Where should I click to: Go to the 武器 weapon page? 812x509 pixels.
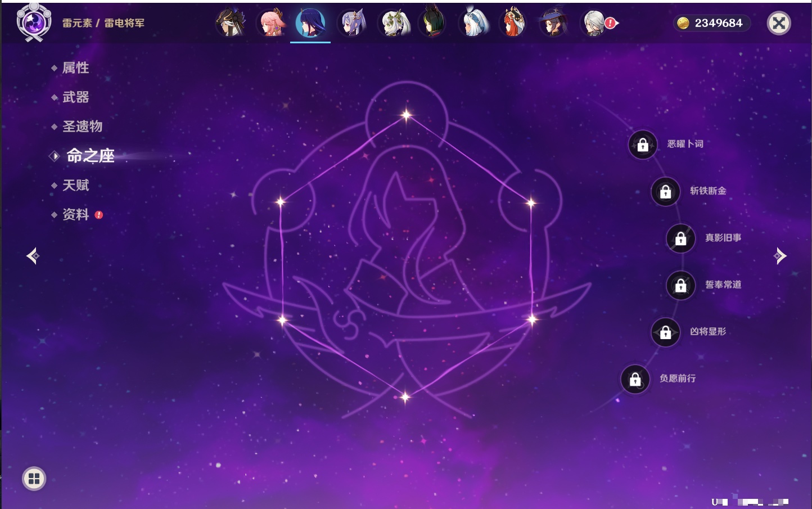(75, 97)
